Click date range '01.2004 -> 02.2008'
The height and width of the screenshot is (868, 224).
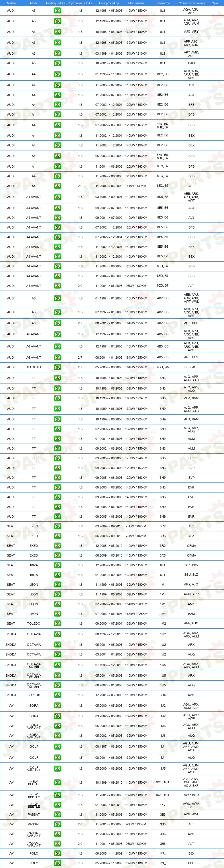[x=109, y=575]
